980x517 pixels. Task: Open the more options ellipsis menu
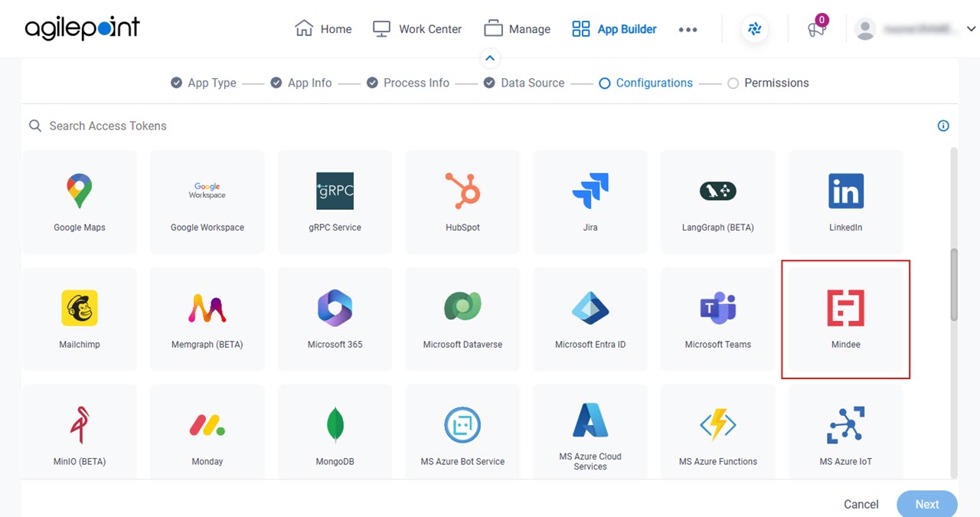pos(688,29)
